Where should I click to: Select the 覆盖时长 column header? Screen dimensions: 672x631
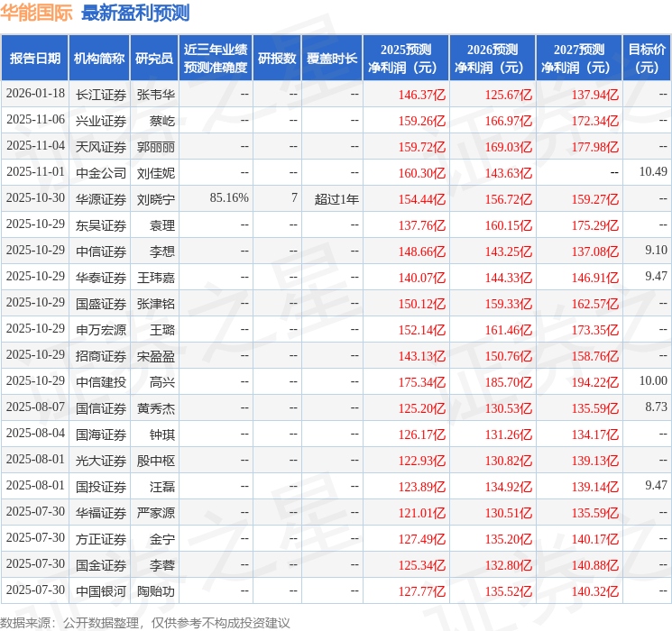pos(332,59)
